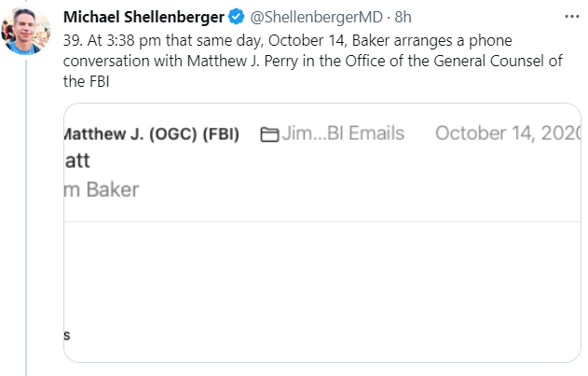Click the blue verified badge
The width and height of the screenshot is (588, 376).
coord(237,18)
